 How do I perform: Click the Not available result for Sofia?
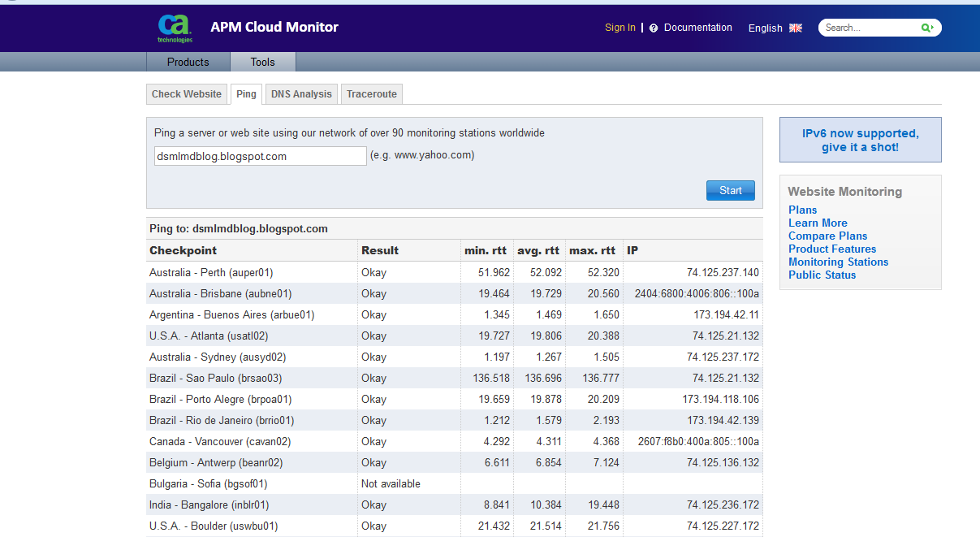pos(391,483)
